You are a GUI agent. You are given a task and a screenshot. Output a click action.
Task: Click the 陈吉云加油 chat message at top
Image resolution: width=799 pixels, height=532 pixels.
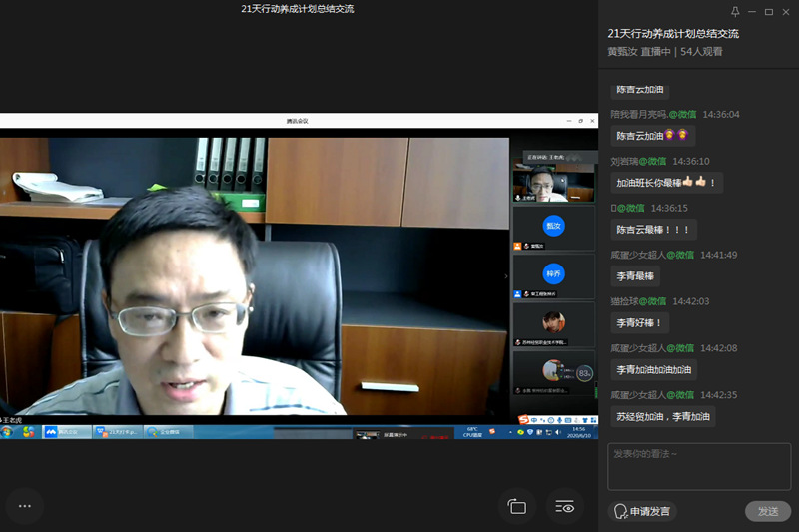pos(640,90)
